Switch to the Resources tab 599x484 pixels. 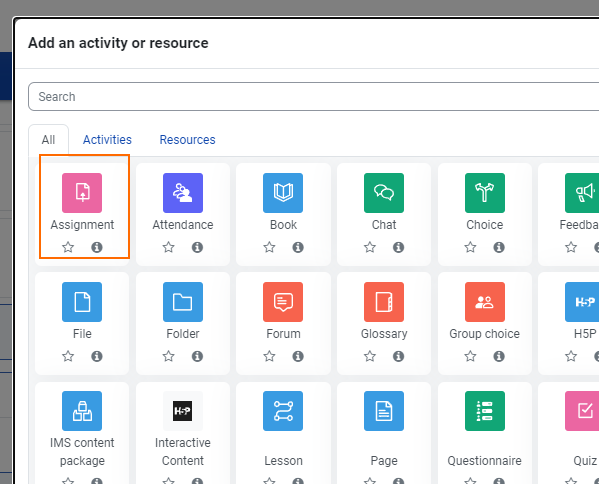187,140
